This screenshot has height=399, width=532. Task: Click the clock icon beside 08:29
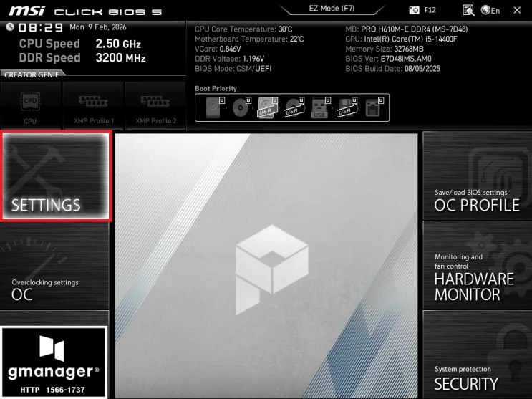[x=10, y=27]
